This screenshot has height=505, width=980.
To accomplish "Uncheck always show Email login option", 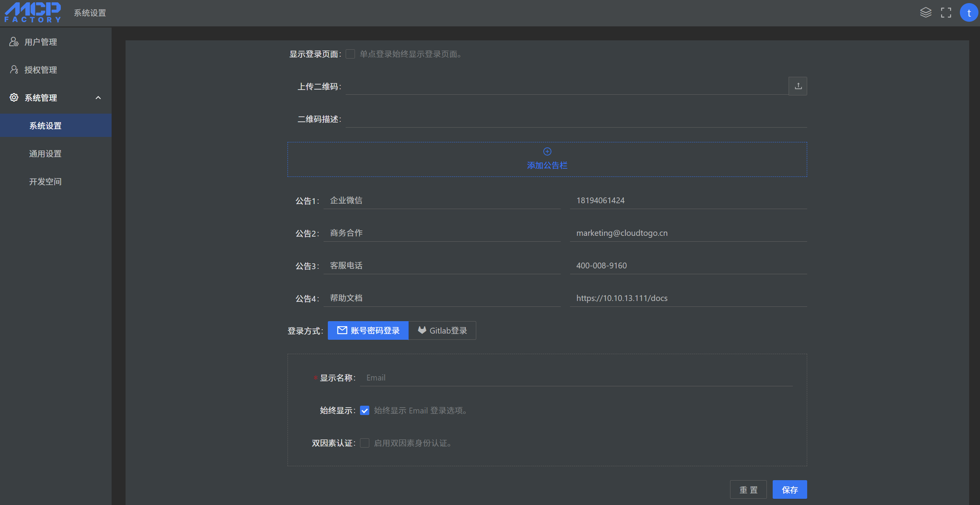I will [365, 410].
